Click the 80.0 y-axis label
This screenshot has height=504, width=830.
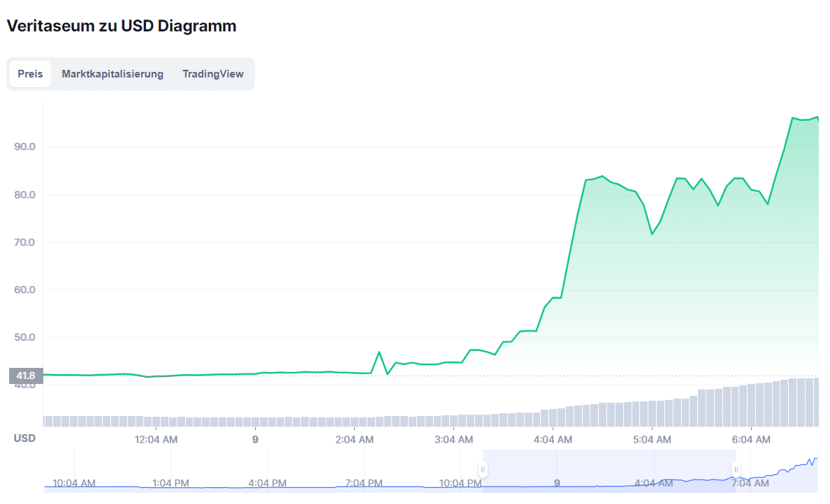25,195
